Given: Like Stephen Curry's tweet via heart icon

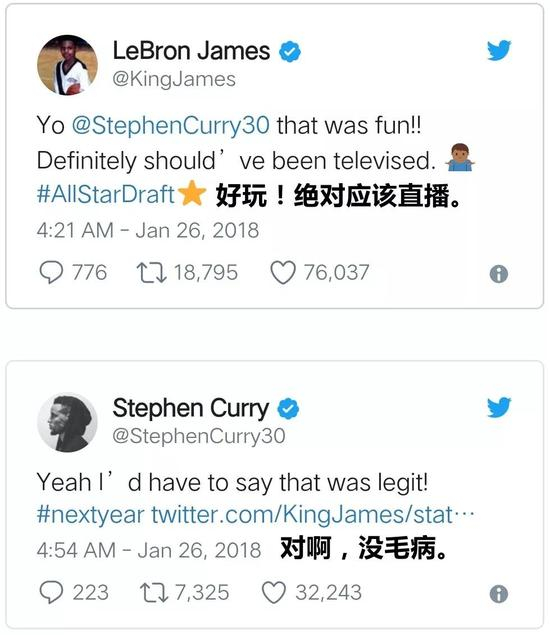Looking at the screenshot, I should [274, 592].
